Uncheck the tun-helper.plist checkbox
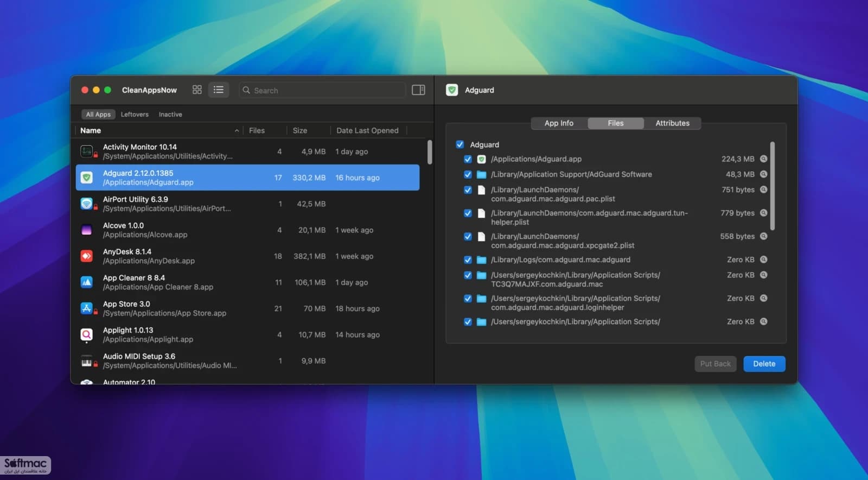This screenshot has width=868, height=480. click(x=468, y=213)
